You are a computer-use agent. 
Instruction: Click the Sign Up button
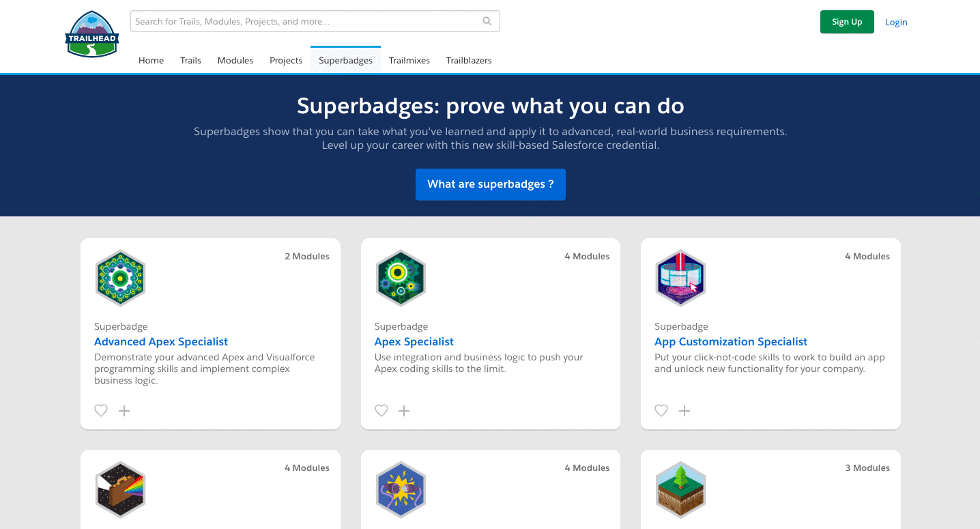pos(847,22)
